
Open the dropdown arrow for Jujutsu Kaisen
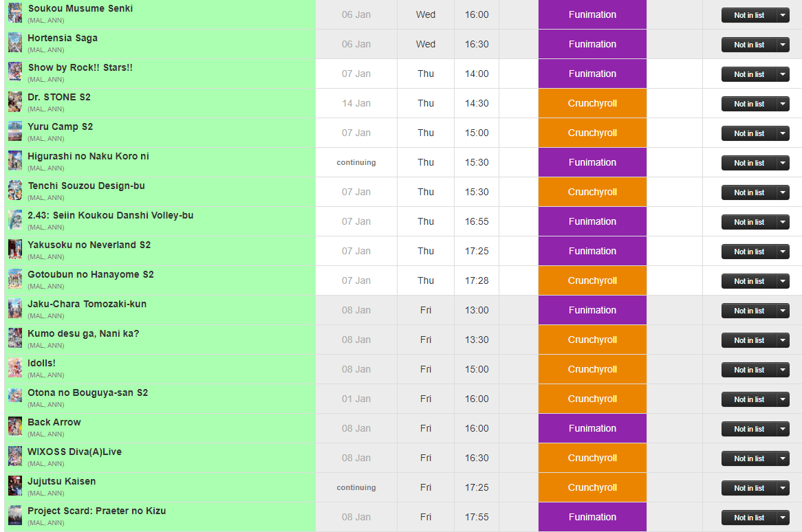pos(783,488)
